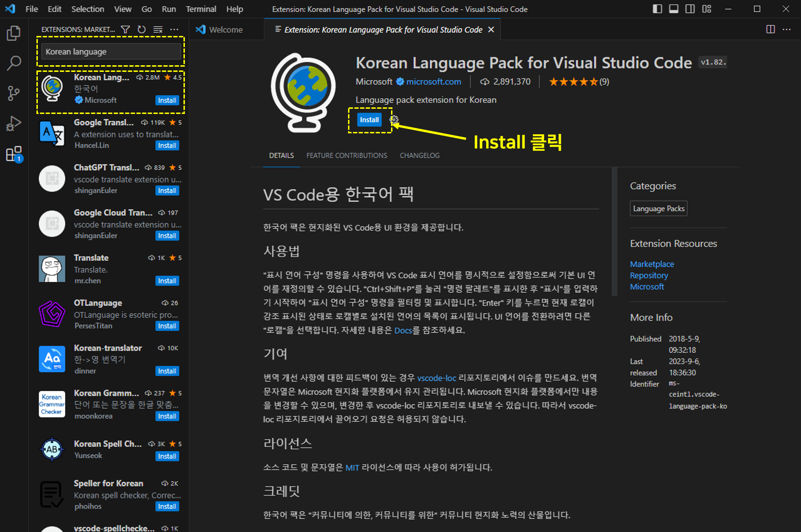Image resolution: width=801 pixels, height=532 pixels.
Task: Open the Terminal menu
Action: point(201,9)
